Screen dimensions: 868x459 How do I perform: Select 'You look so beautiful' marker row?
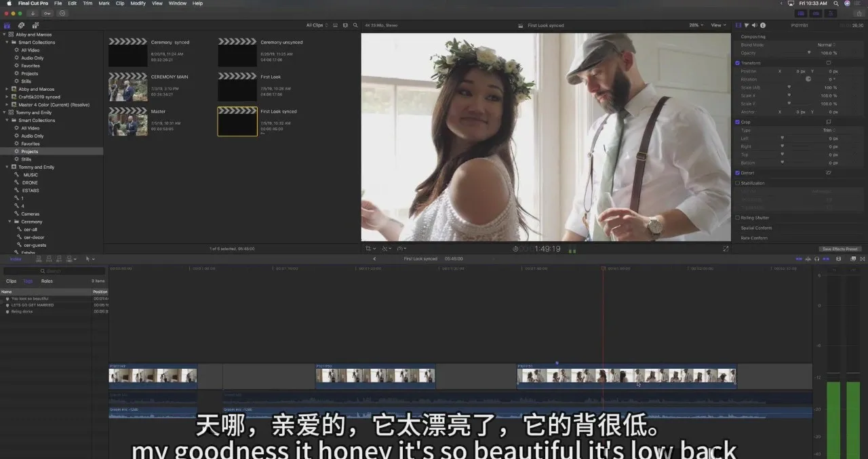[54, 299]
